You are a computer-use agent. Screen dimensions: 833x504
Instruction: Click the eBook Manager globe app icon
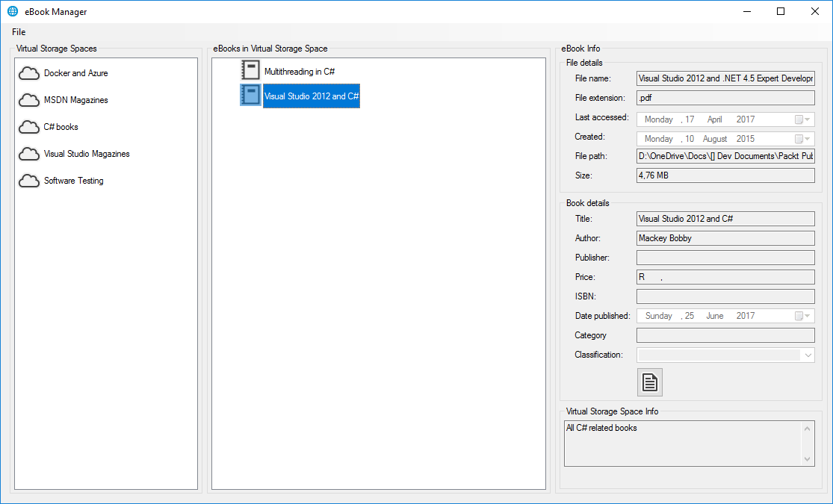pos(13,12)
